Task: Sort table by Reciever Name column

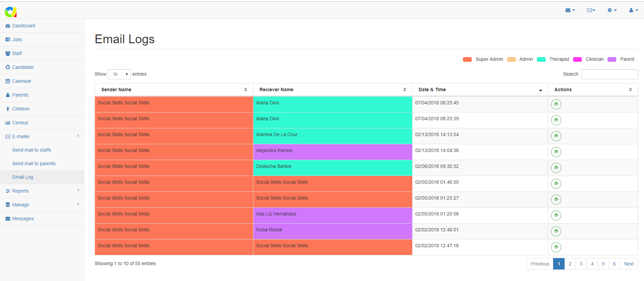Action: coord(332,90)
